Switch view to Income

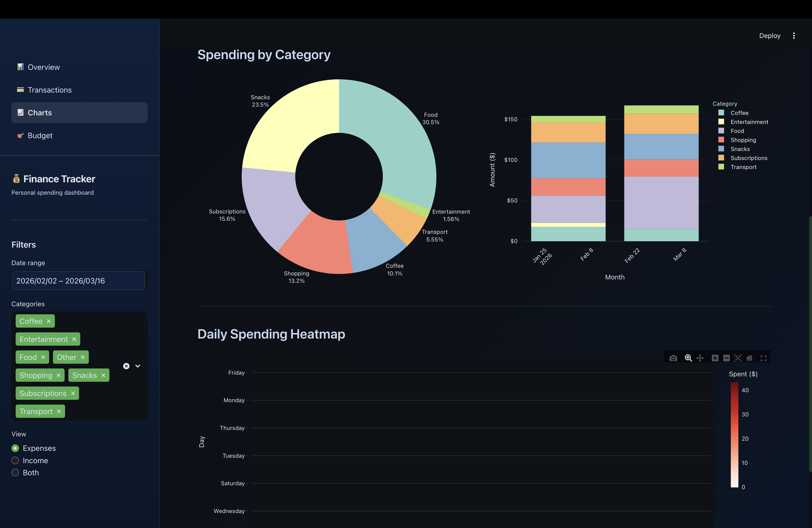[x=15, y=460]
